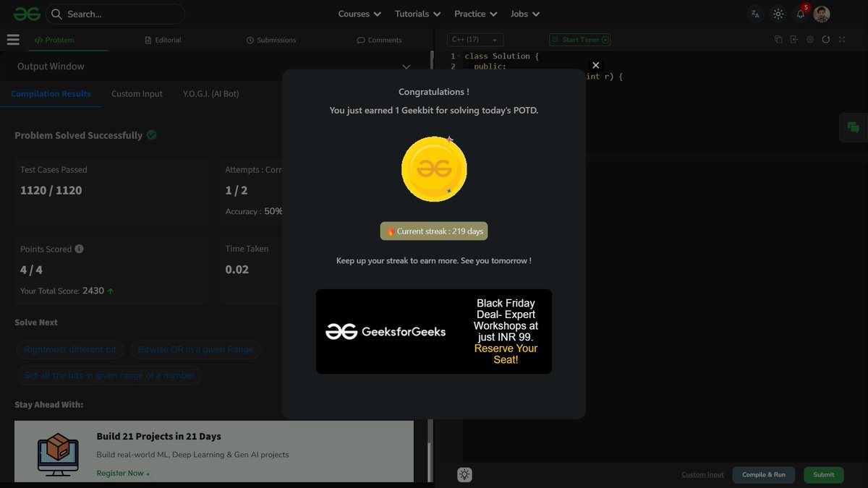
Task: Switch to the Custom Input tab
Action: (137, 93)
